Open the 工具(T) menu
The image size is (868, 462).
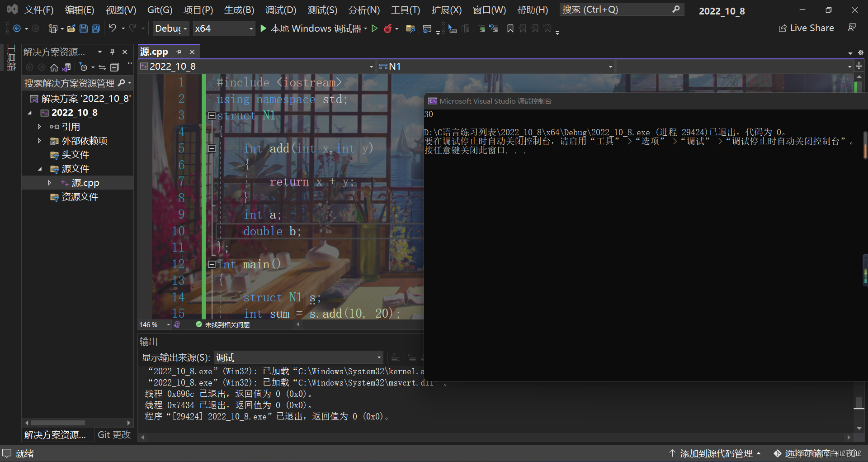click(x=406, y=10)
